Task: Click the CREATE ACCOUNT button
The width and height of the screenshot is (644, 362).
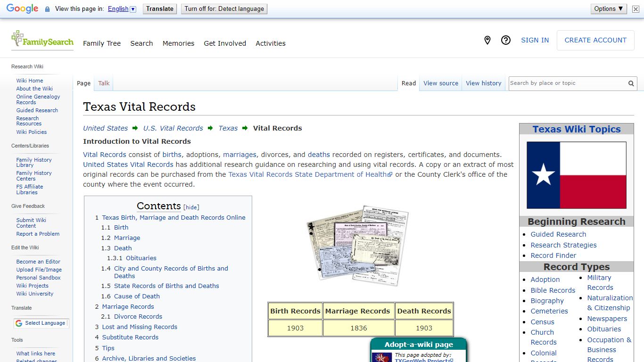Action: tap(595, 41)
